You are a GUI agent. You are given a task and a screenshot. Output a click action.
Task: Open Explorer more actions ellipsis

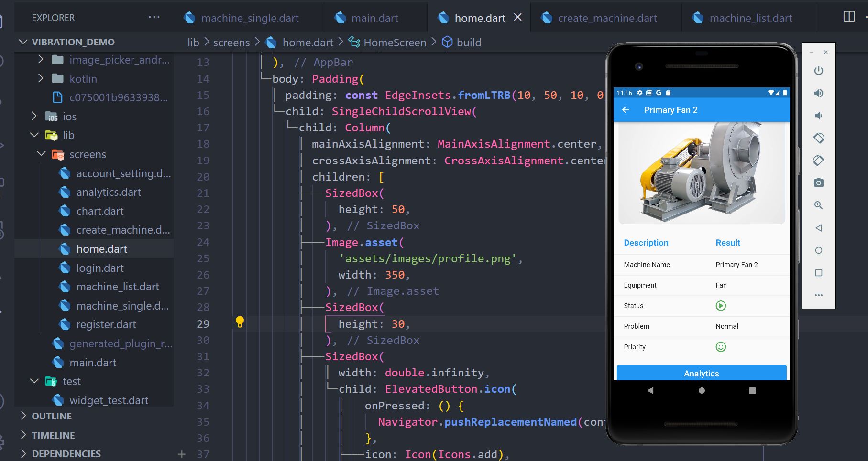[x=154, y=17]
